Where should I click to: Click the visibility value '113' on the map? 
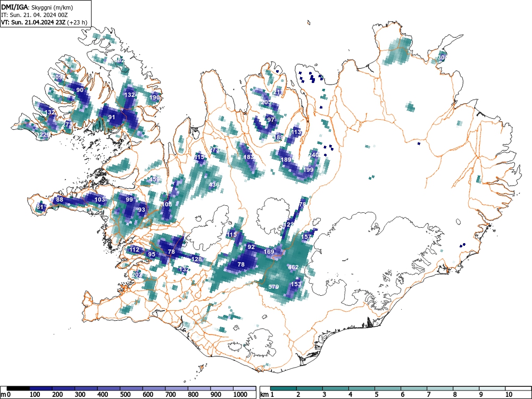pyautogui.click(x=296, y=132)
